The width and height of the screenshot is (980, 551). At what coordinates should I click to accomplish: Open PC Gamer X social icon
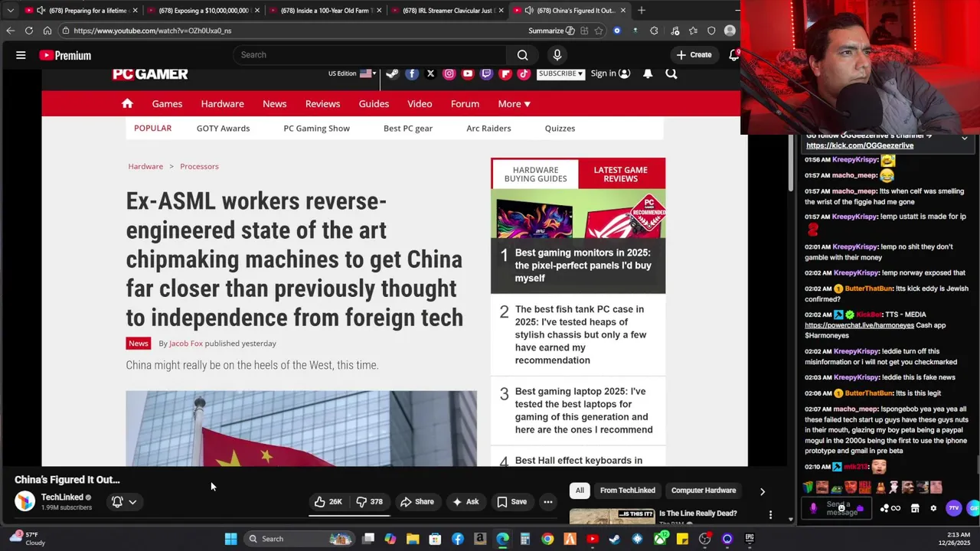pyautogui.click(x=430, y=73)
